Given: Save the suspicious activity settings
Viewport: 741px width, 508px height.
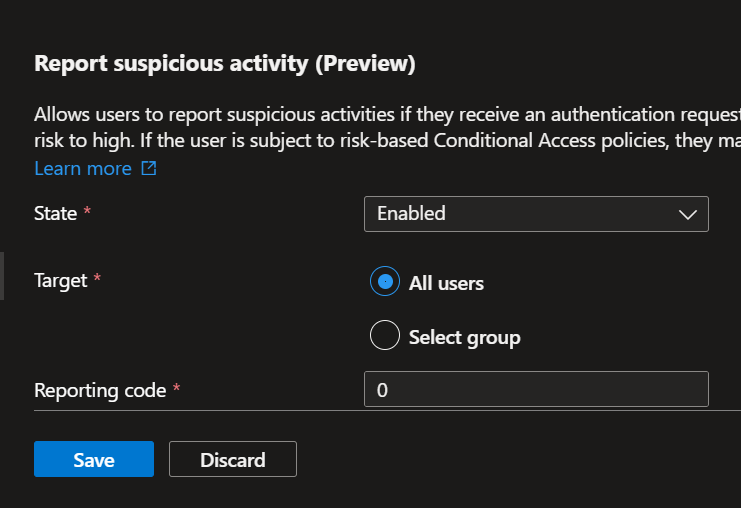Looking at the screenshot, I should [x=94, y=460].
